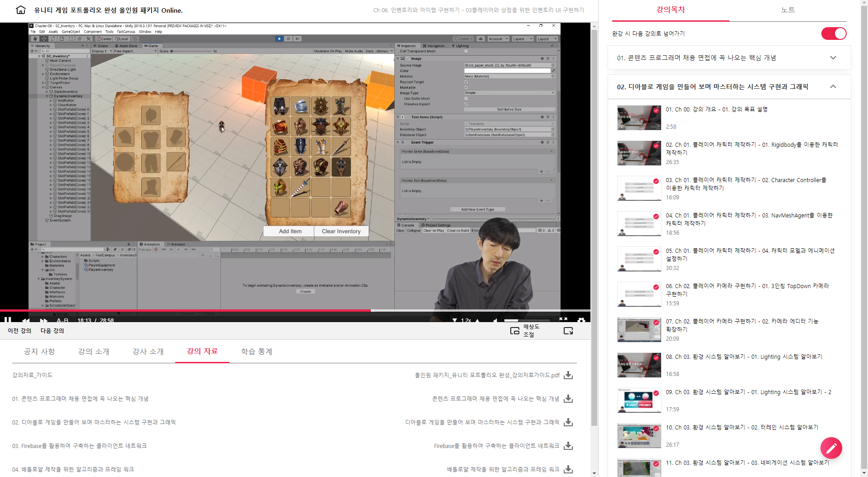Open the floating red pencil note button
Viewport: 868px width, 477px height.
point(831,448)
